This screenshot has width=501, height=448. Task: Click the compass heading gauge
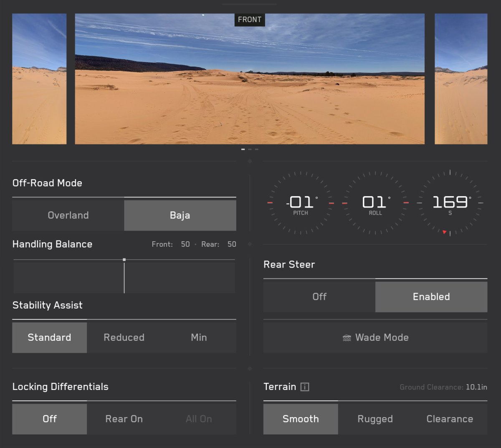tap(450, 203)
